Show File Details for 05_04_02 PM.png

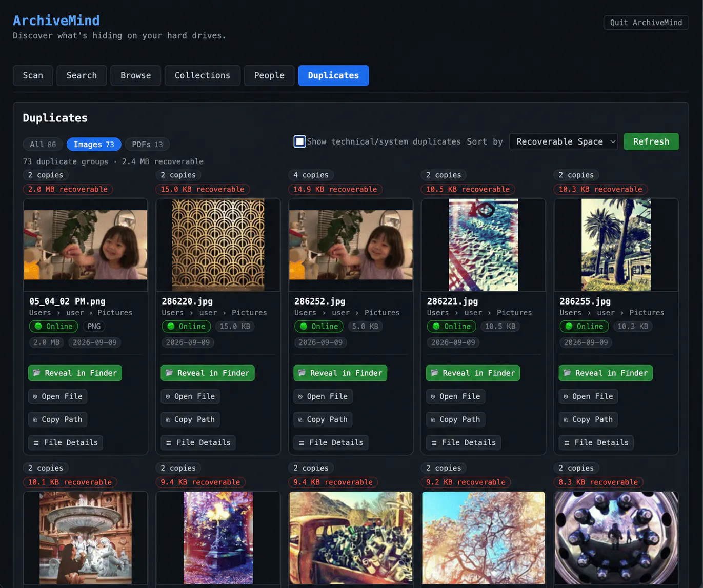66,442
